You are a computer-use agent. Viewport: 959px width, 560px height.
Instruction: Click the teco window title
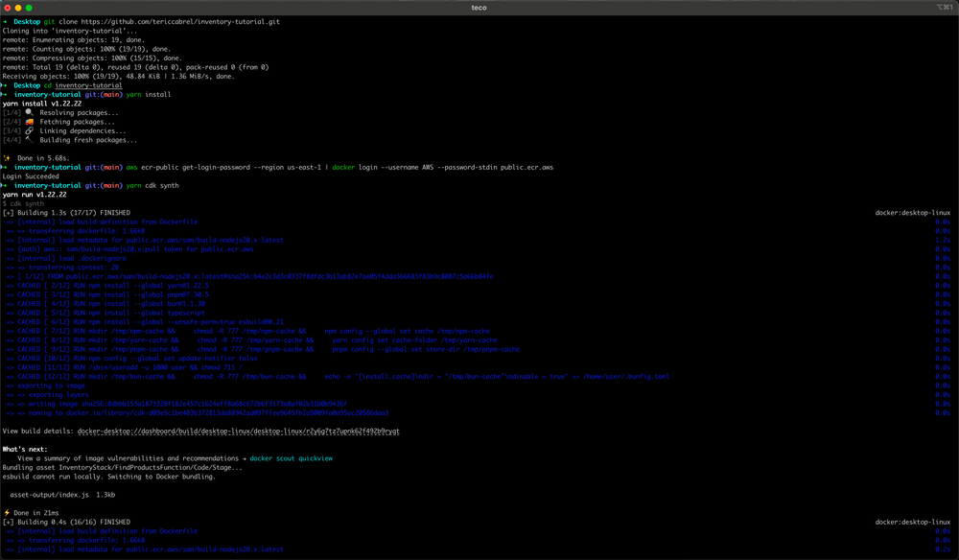tap(479, 8)
